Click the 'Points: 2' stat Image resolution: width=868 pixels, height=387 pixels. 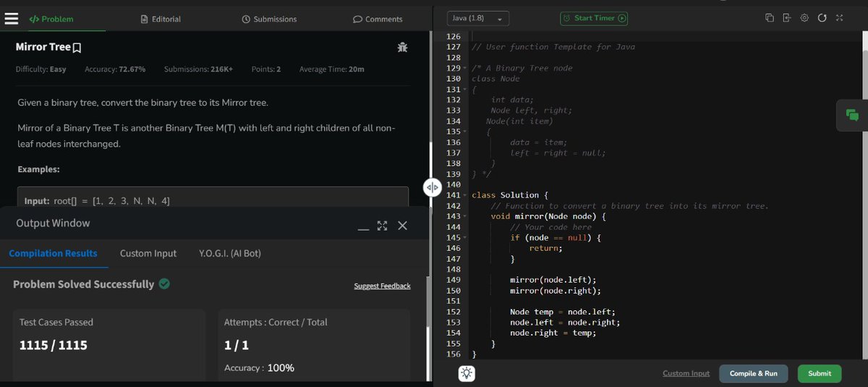click(x=266, y=69)
